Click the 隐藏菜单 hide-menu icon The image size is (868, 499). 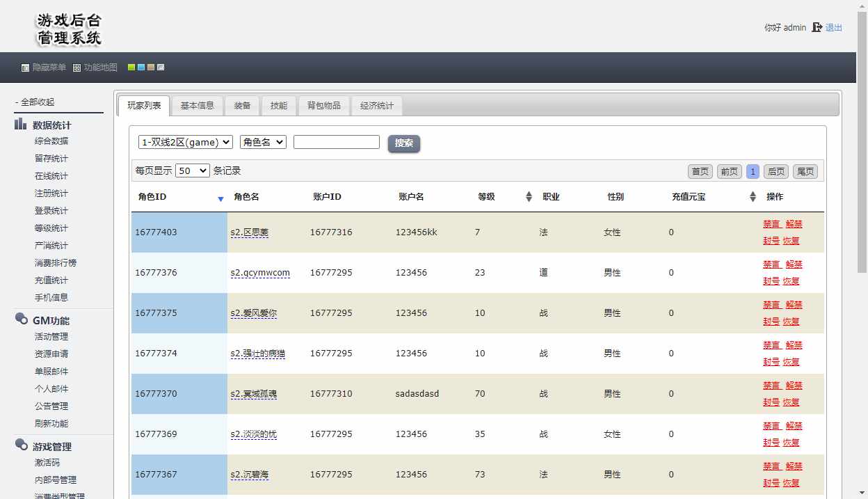point(26,68)
